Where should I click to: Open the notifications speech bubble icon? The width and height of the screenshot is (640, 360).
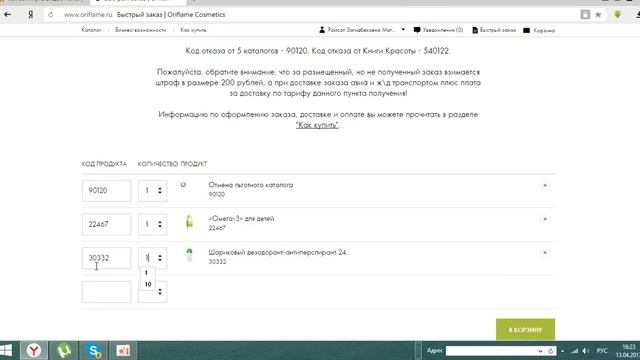417,30
